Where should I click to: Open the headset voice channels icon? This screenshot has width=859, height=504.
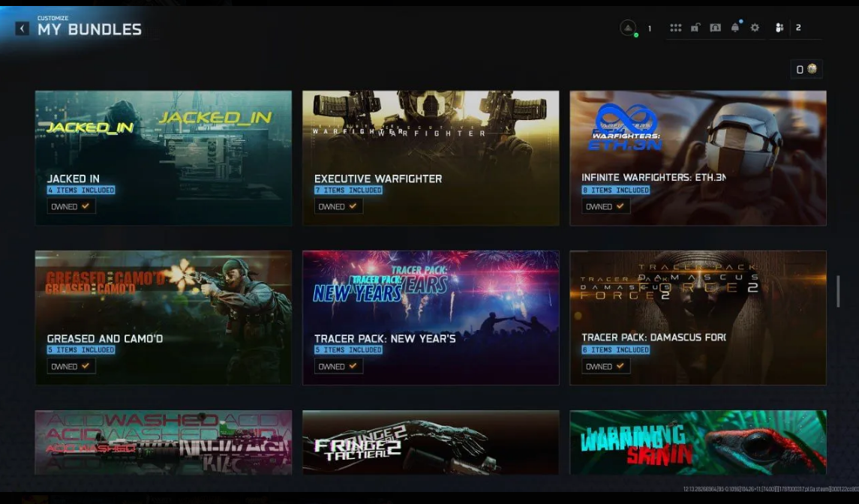point(716,28)
